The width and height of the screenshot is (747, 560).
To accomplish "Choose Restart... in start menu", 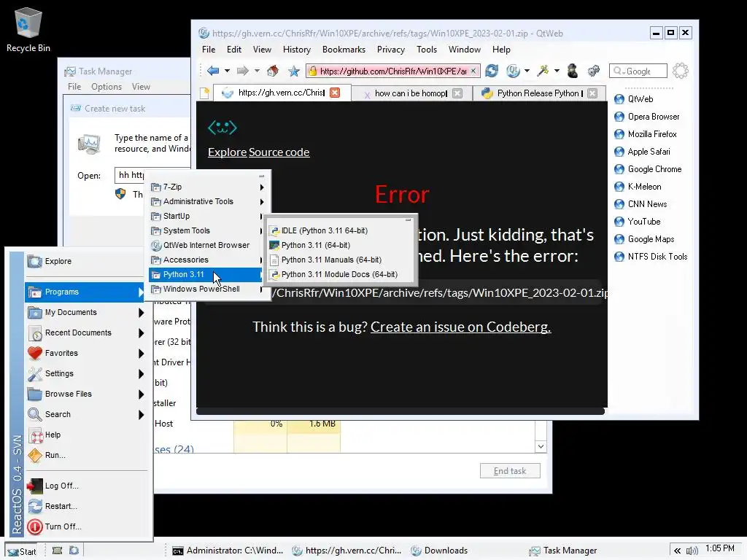I will [x=86, y=507].
